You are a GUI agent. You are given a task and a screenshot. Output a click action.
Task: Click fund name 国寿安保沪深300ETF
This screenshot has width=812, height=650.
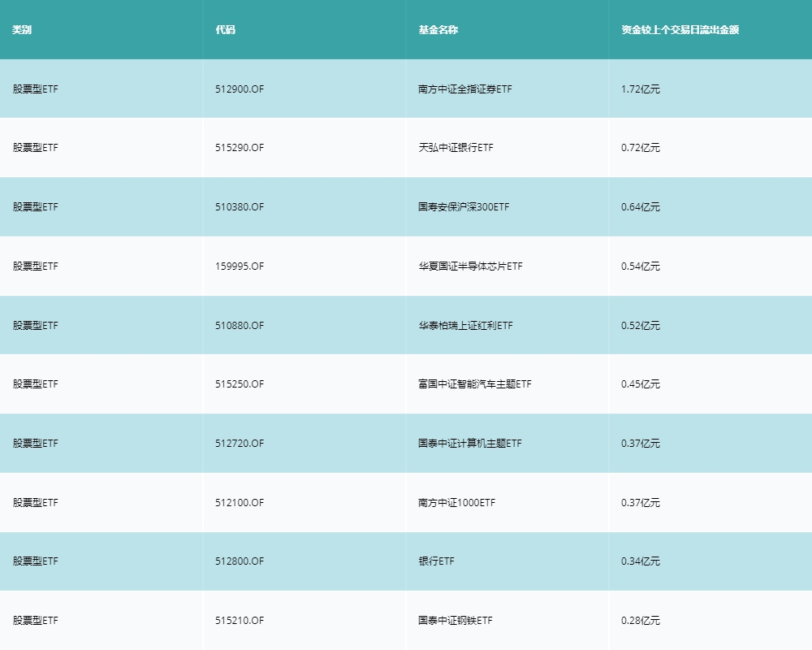pos(464,207)
